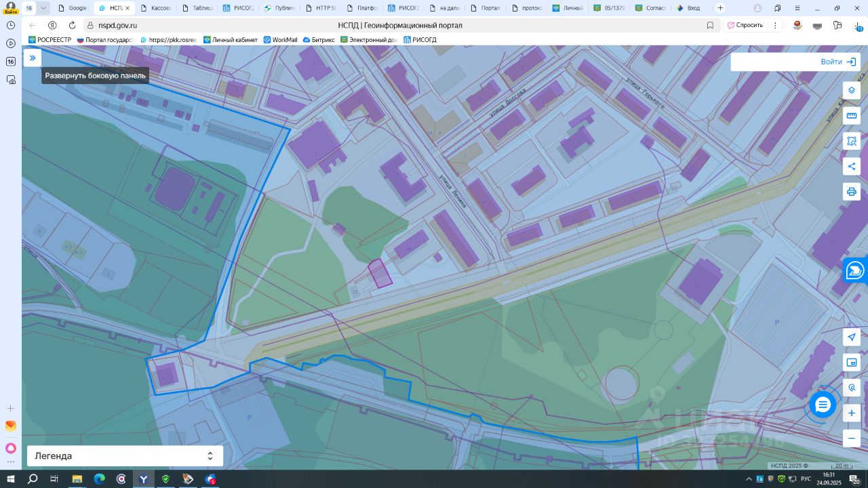This screenshot has height=488, width=868.
Task: Open Windows Start menu
Action: (10, 479)
